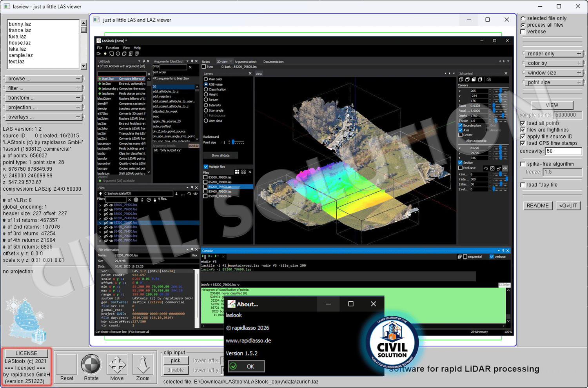Click the laslook logo in the About dialog
This screenshot has width=588, height=388.
(x=232, y=304)
